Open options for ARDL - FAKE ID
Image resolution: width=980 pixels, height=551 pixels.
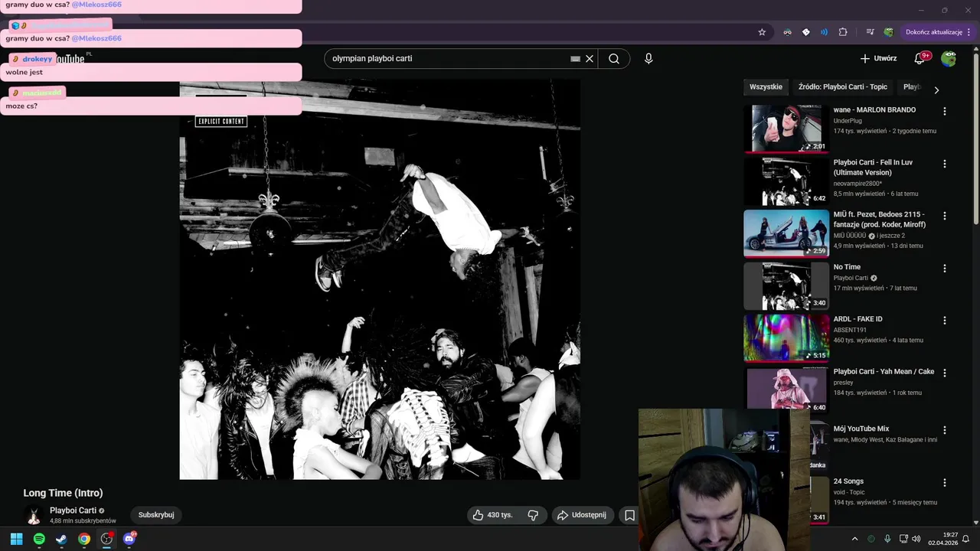click(x=944, y=320)
